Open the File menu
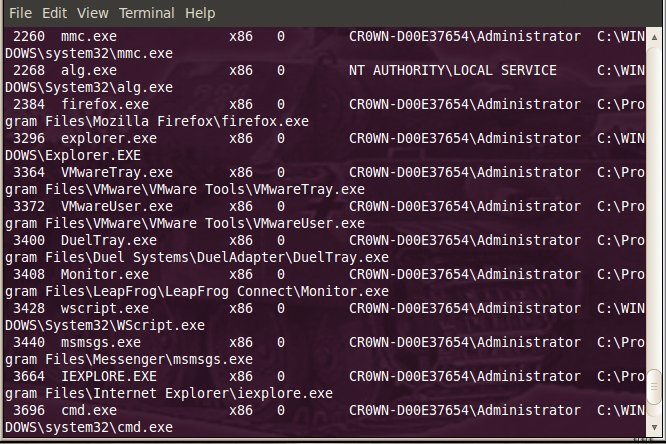This screenshot has width=666, height=444. pos(20,13)
